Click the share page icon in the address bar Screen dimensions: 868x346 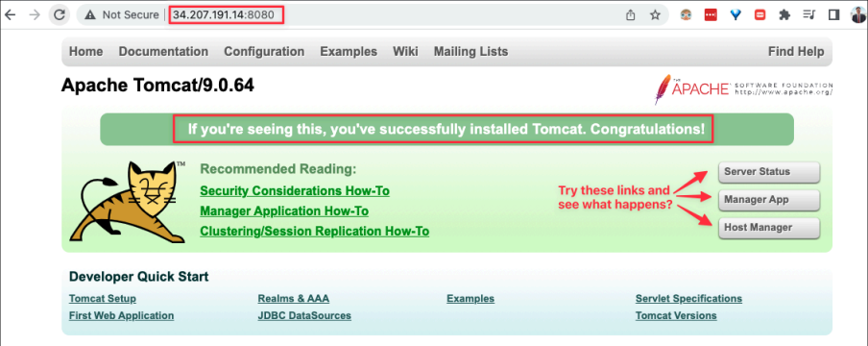click(631, 15)
